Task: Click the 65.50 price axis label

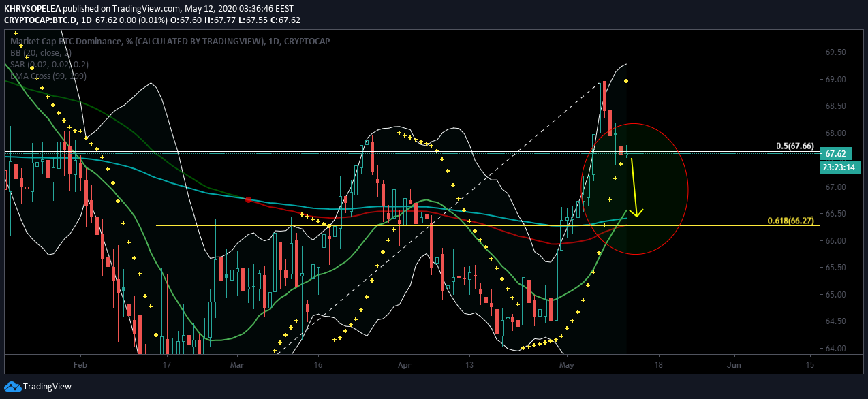Action: (835, 268)
